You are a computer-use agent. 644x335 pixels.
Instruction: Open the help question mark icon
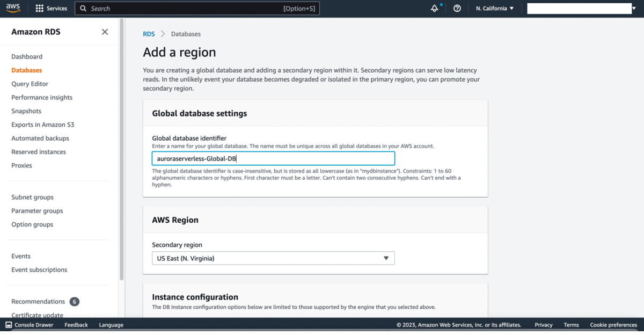click(x=457, y=9)
